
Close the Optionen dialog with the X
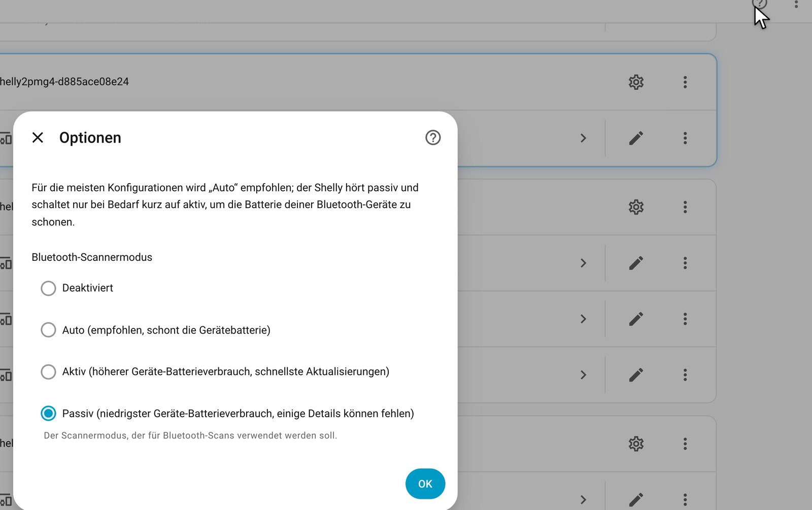(x=38, y=138)
